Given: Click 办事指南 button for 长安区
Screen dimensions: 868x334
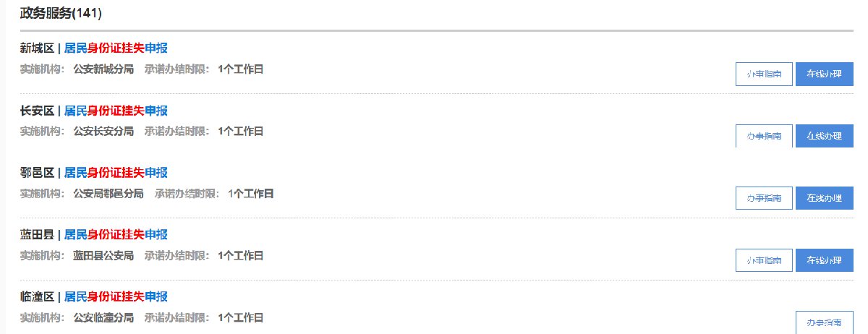Looking at the screenshot, I should pos(764,136).
